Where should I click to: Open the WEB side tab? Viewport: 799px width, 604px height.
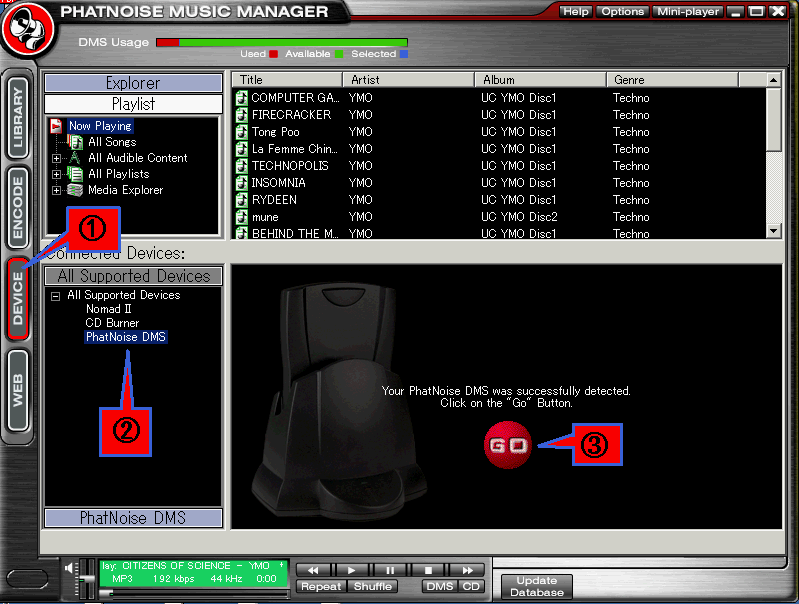[18, 390]
